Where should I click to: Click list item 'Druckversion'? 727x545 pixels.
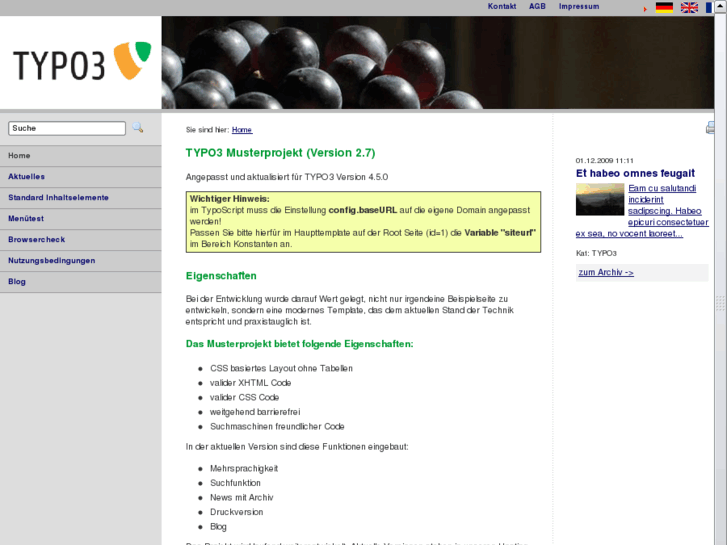pos(236,512)
